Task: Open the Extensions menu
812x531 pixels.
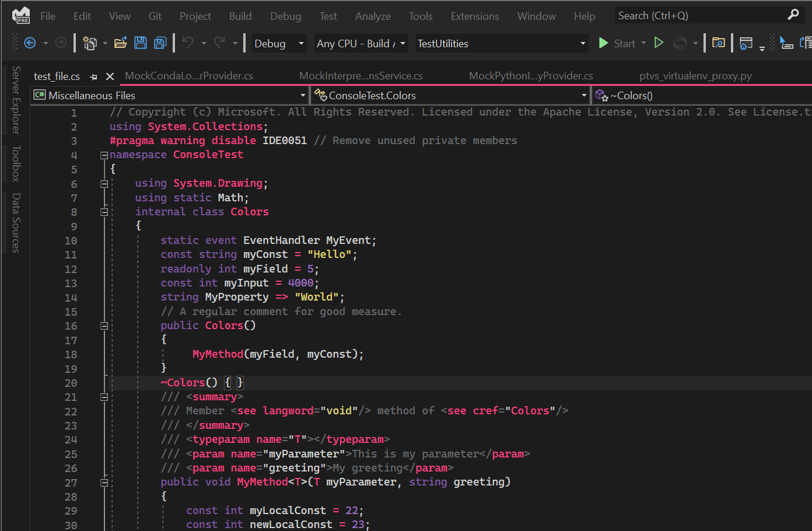Action: point(475,16)
